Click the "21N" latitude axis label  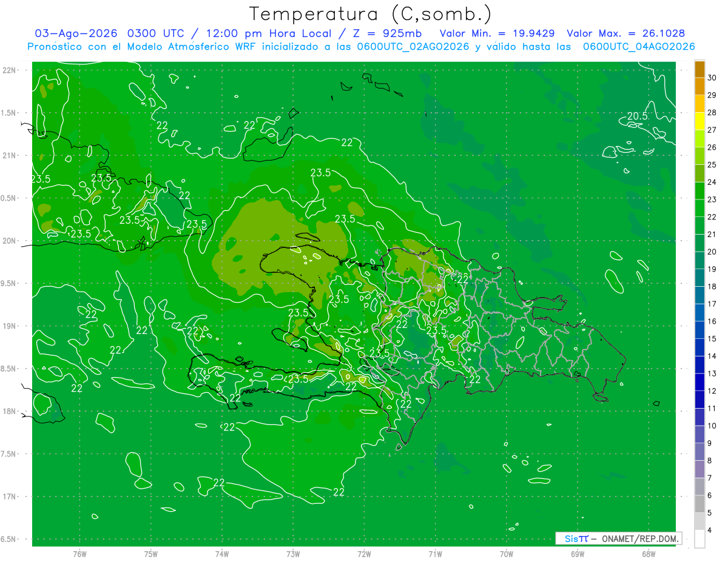tap(10, 155)
